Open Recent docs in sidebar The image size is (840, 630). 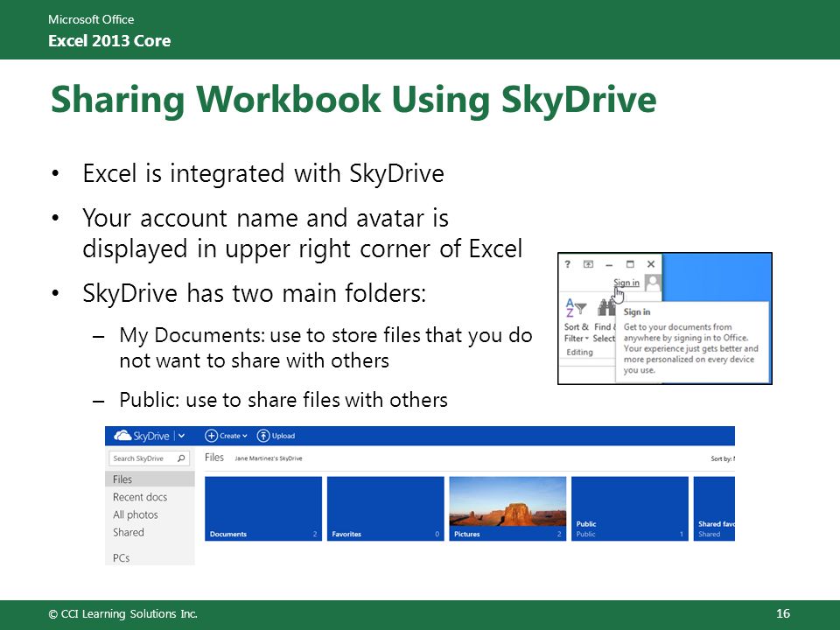coord(140,497)
